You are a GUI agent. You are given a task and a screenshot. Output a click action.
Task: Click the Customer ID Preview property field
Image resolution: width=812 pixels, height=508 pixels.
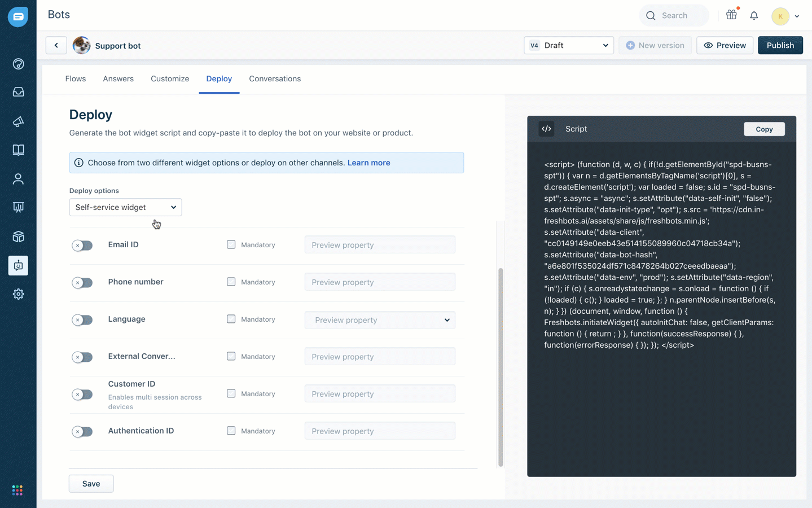coord(380,394)
